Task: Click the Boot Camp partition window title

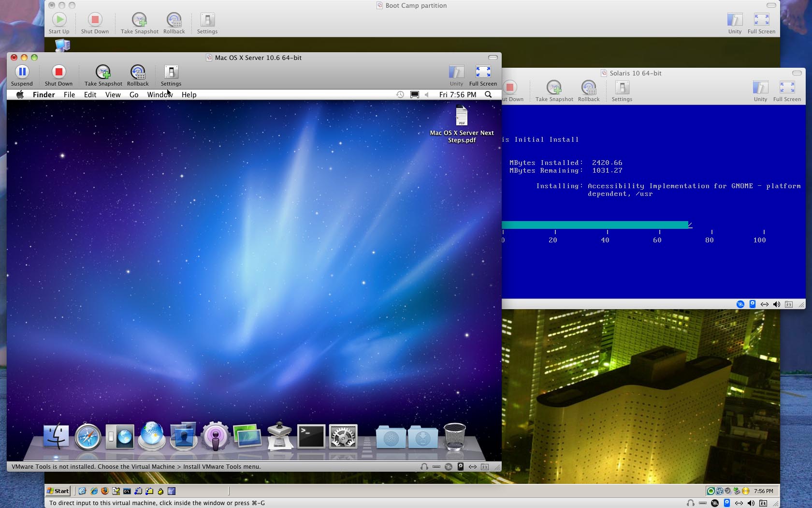Action: tap(416, 5)
